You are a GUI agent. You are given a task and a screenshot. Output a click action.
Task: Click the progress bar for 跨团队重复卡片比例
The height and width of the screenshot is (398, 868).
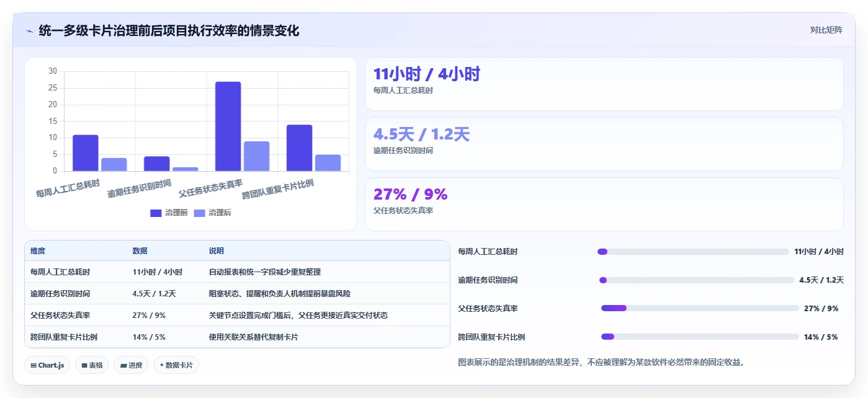click(x=700, y=337)
